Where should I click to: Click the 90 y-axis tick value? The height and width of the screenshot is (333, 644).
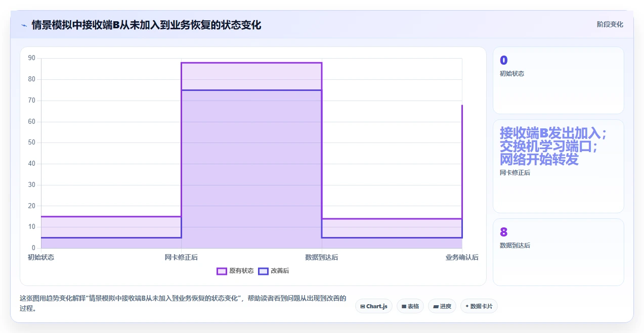pyautogui.click(x=32, y=58)
